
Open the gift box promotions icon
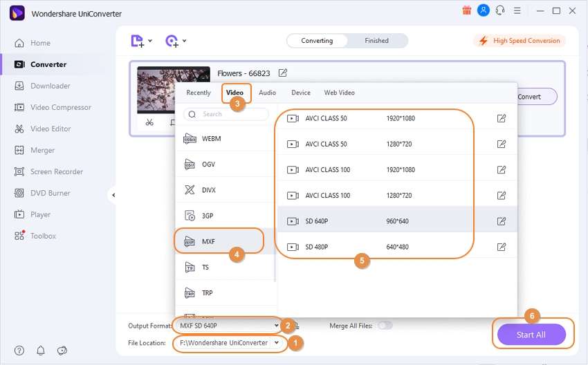coord(466,10)
